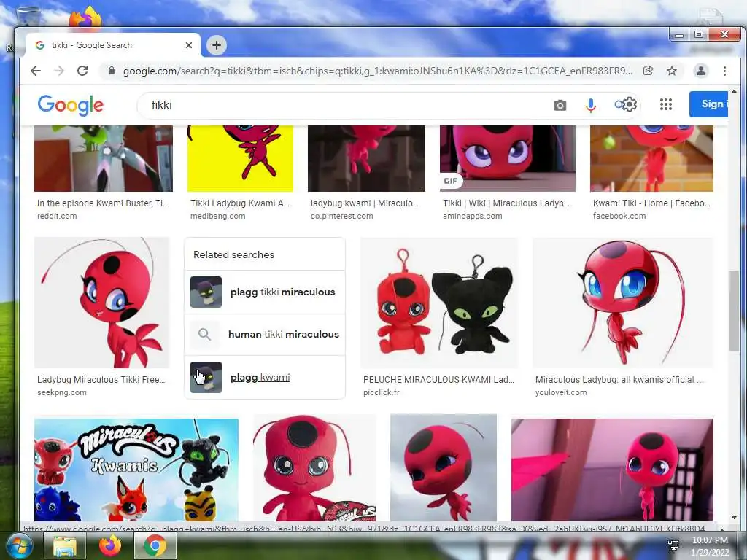Go back with the browser back arrow

(x=36, y=71)
